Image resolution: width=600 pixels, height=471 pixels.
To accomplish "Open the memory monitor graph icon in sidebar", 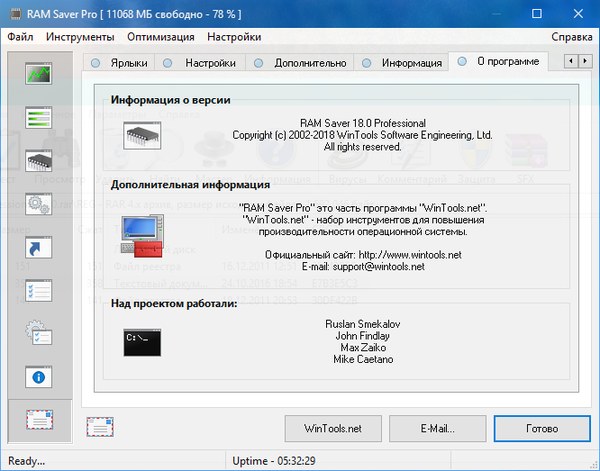I will 39,74.
